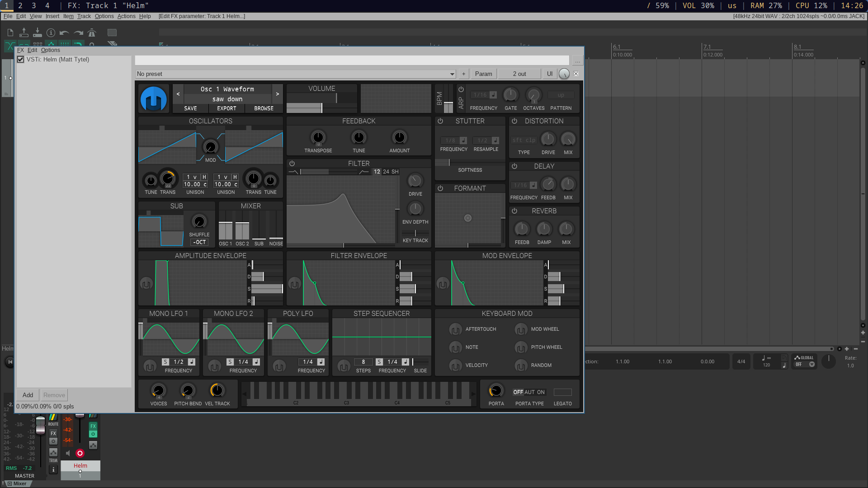This screenshot has height=488, width=868.
Task: Click the Param button
Action: click(483, 74)
